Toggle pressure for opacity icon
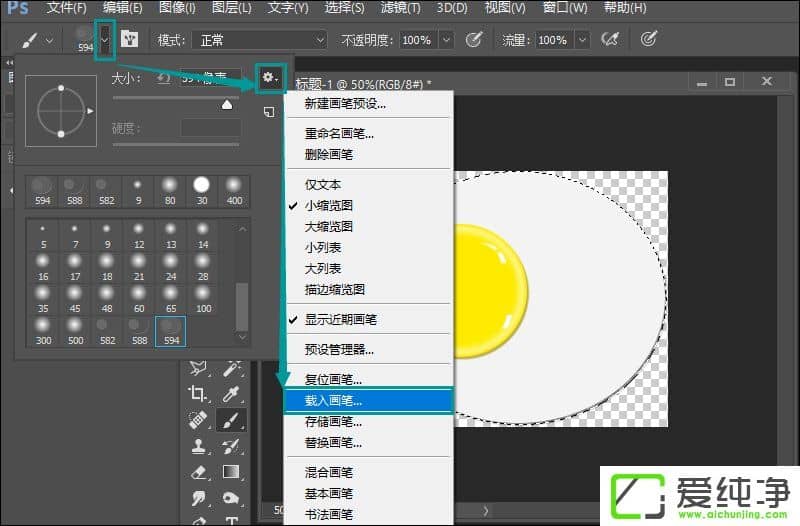Screen dimensions: 800x526 (x=475, y=40)
